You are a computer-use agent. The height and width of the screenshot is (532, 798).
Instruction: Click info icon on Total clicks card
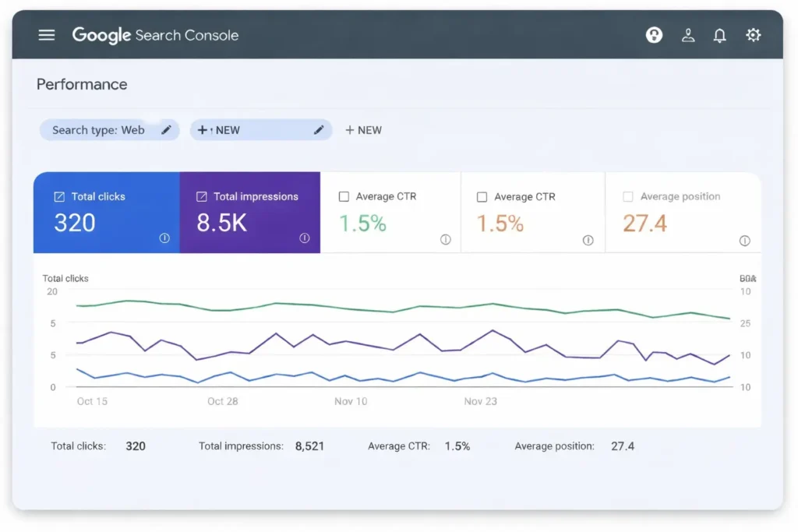pos(164,238)
